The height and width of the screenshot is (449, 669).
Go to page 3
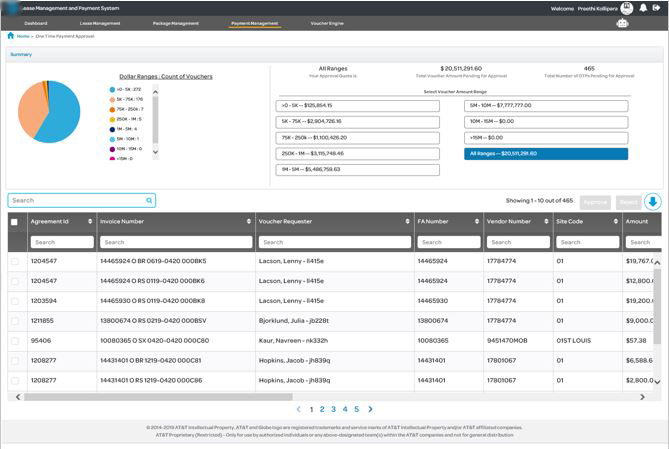click(x=334, y=409)
